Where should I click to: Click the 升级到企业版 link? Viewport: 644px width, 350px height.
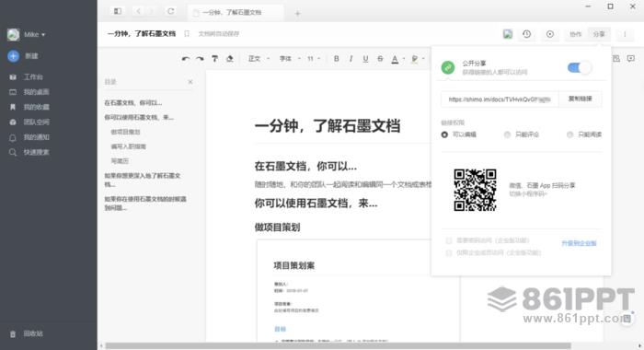coord(579,243)
